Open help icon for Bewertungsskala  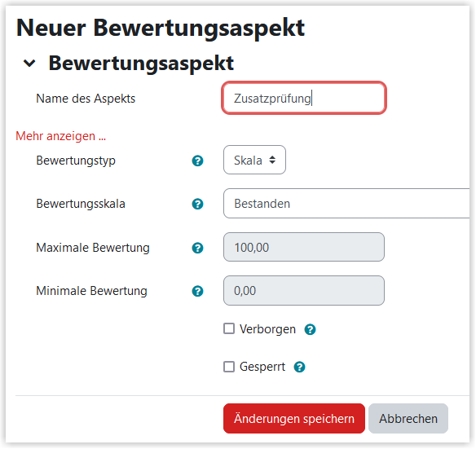(197, 204)
